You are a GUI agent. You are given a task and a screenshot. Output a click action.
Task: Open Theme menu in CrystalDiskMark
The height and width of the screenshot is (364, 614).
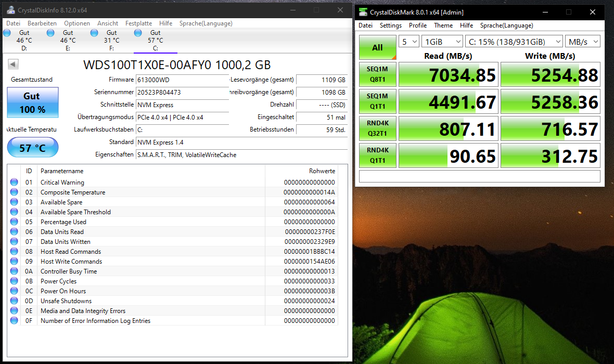443,25
